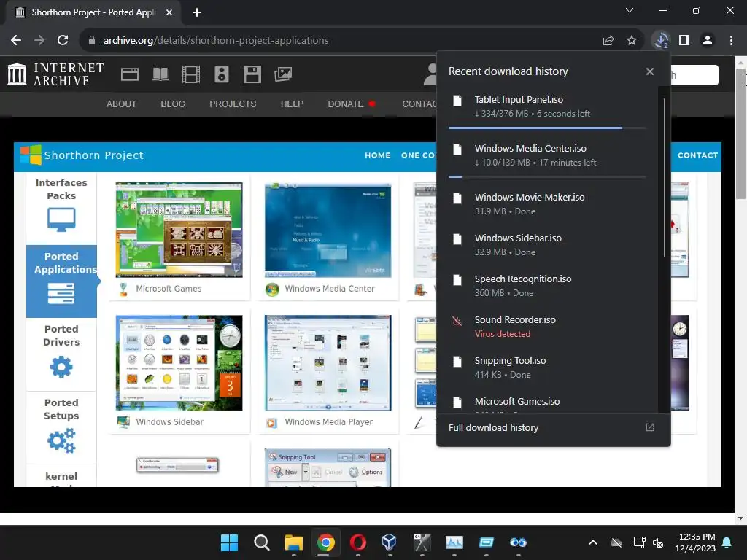The height and width of the screenshot is (560, 747).
Task: Open the Microsoft Games link
Action: pyautogui.click(x=169, y=289)
